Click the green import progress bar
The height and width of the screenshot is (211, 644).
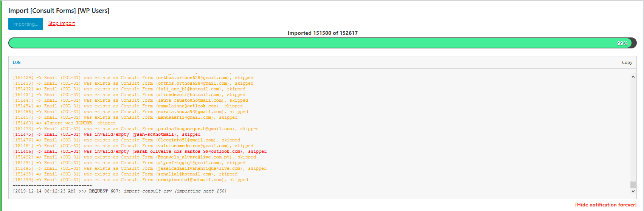tap(303, 43)
